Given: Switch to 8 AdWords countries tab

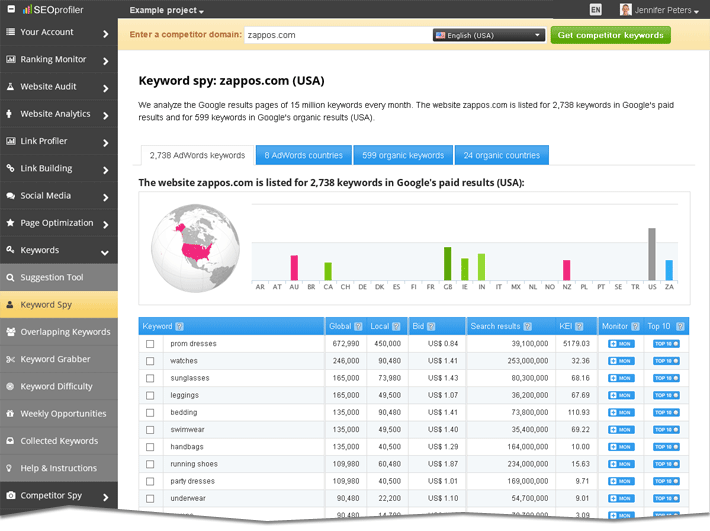Looking at the screenshot, I should pyautogui.click(x=303, y=155).
